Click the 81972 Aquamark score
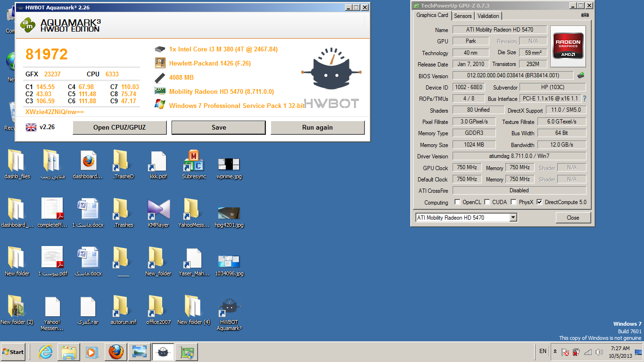644x362 pixels. (47, 54)
